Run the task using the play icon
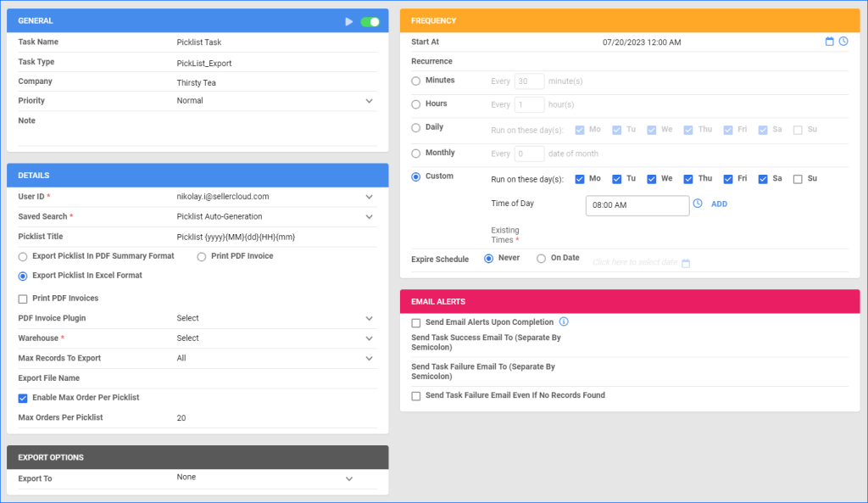Viewport: 868px width, 503px height. click(x=349, y=20)
